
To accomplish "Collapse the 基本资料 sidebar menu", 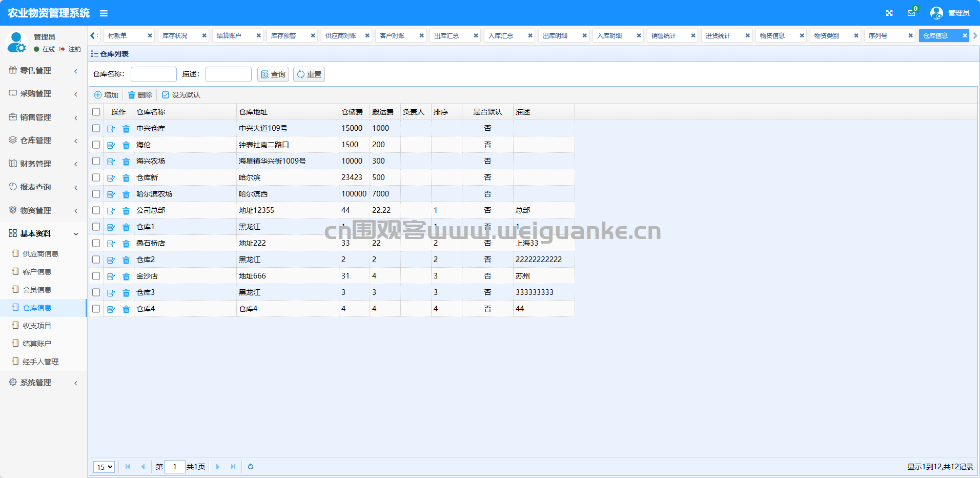I will [44, 234].
